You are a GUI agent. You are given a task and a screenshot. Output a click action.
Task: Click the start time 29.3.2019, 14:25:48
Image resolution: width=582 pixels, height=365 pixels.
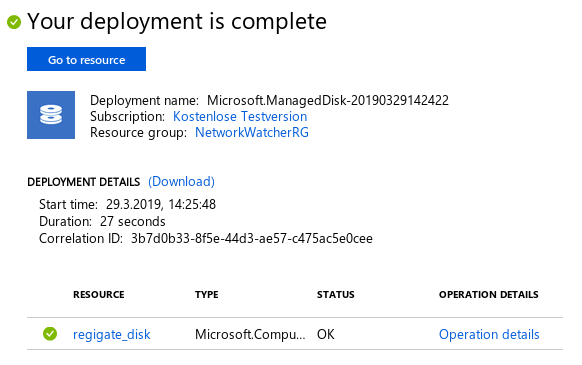tap(161, 205)
